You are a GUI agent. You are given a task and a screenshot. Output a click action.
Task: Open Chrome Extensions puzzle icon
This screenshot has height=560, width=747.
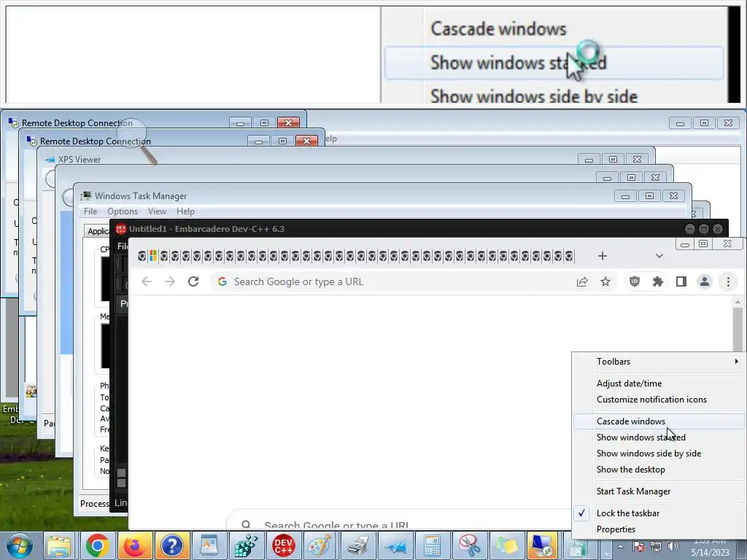[x=658, y=281]
